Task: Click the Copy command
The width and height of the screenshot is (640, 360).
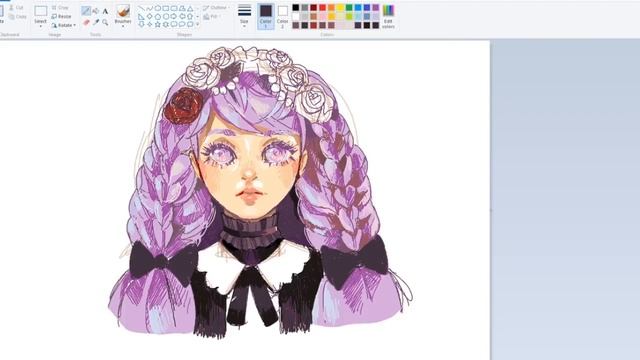Action: coord(18,17)
